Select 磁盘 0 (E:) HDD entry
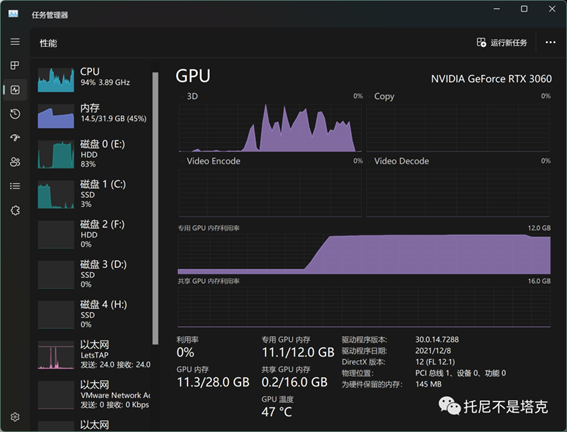 click(x=94, y=154)
